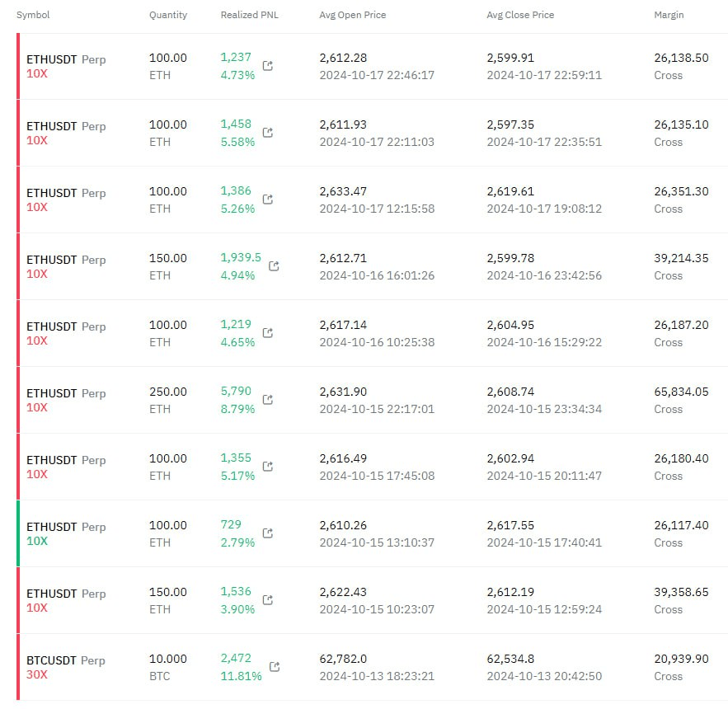This screenshot has width=728, height=709.
Task: Share the trade with 1,355 realized PNL
Action: 268,467
